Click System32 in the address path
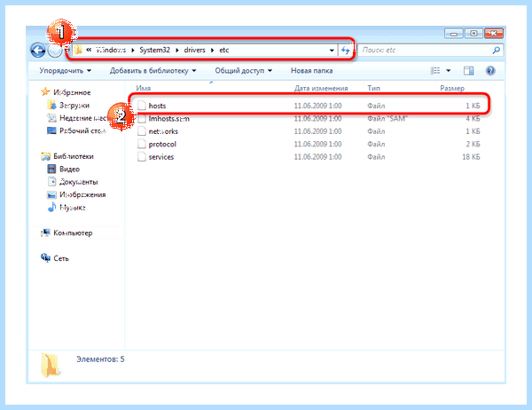The height and width of the screenshot is (410, 532). tap(154, 50)
